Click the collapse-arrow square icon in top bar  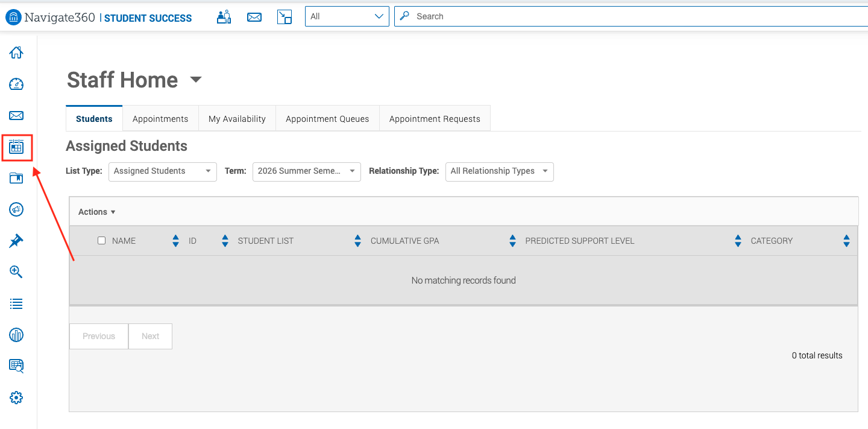coord(285,17)
